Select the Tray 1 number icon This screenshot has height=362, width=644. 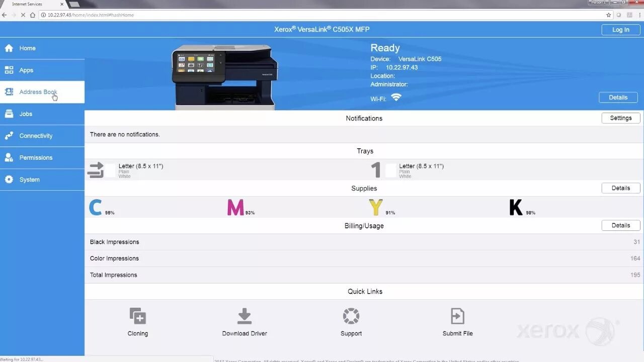375,170
